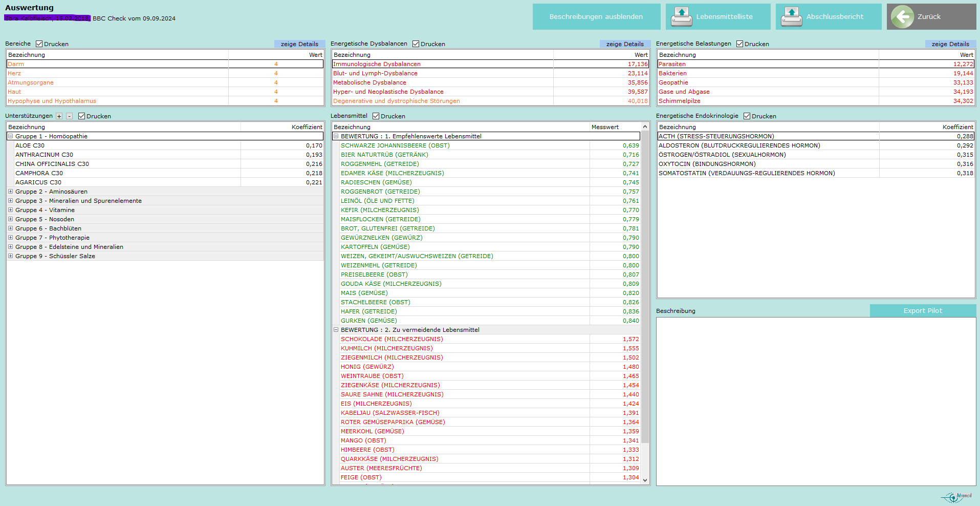Click Wert column header in Energetische Belastungen
This screenshot has width=980, height=506.
coord(927,55)
